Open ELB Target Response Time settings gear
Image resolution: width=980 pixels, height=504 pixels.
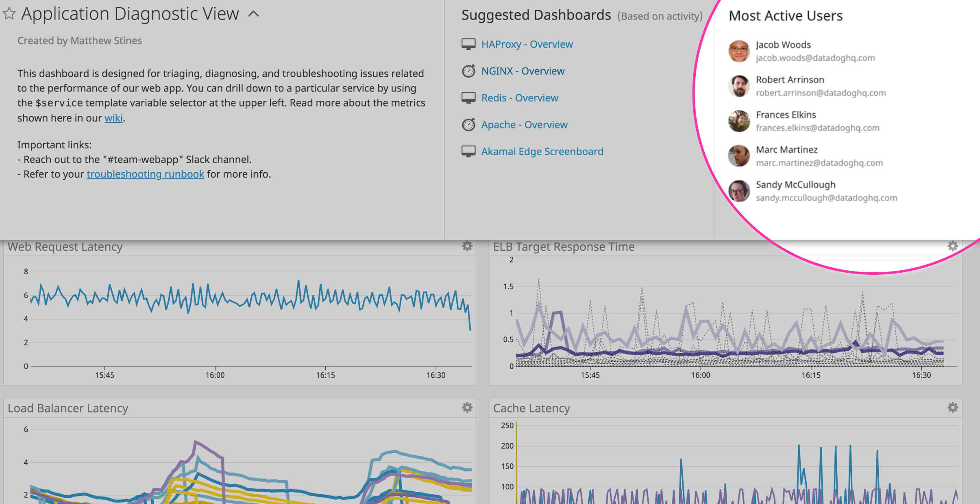click(952, 246)
